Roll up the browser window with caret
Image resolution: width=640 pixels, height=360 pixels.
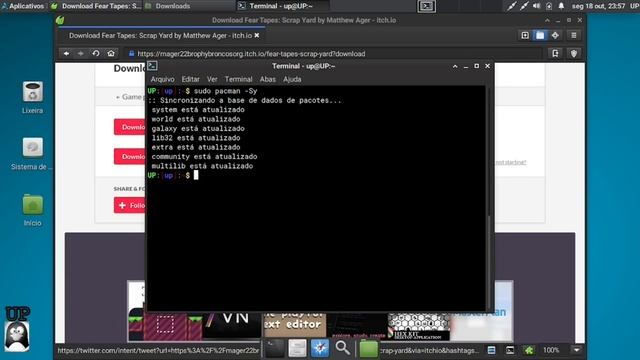[x=547, y=20]
